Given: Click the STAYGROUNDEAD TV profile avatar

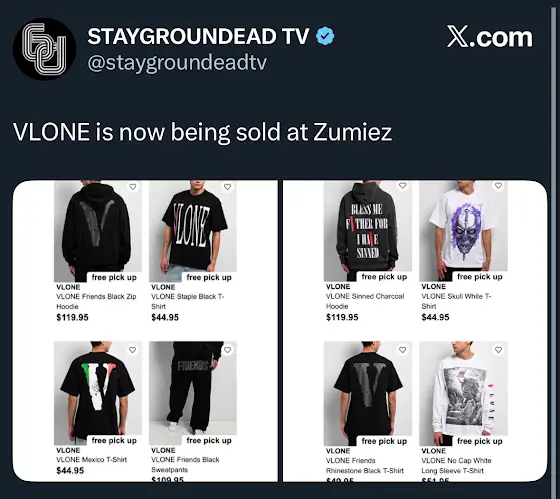Looking at the screenshot, I should point(44,49).
